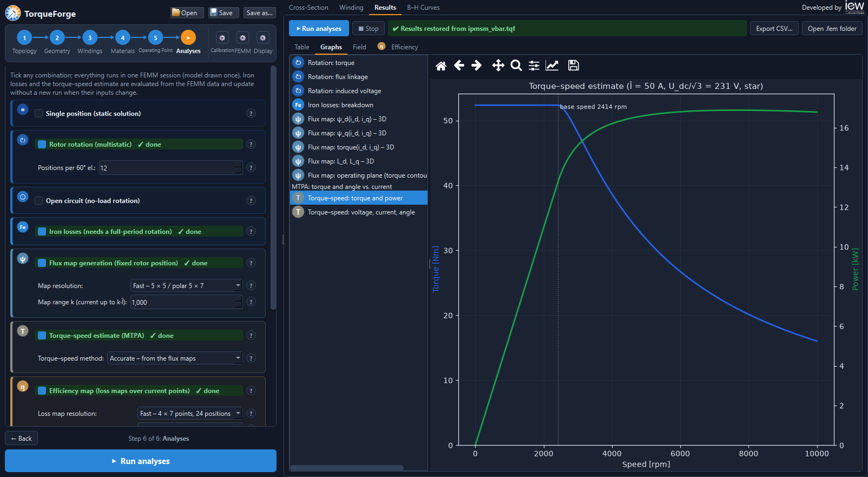This screenshot has width=868, height=477.
Task: Save the figure with floppy disk icon
Action: tap(574, 66)
